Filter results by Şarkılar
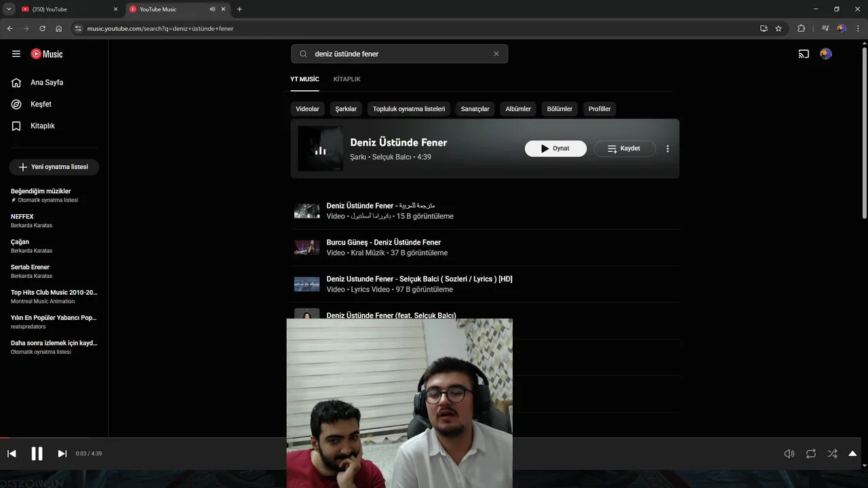This screenshot has width=868, height=488. (x=346, y=108)
